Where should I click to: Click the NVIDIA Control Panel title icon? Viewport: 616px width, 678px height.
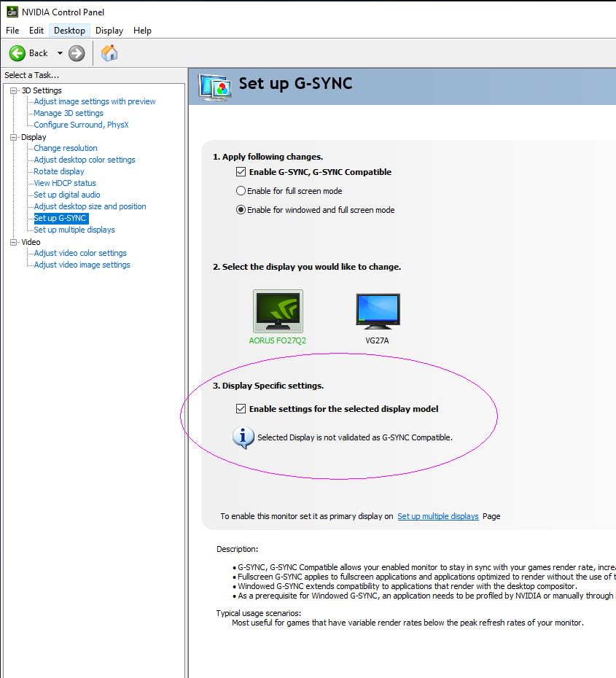pos(12,12)
